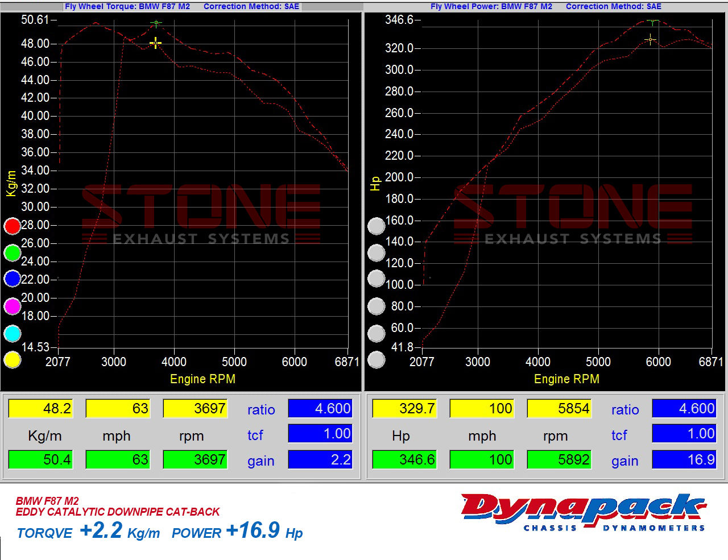Click 'Correction Method: SAE' on torque graph header
Image resolution: width=728 pixels, height=560 pixels.
point(251,6)
